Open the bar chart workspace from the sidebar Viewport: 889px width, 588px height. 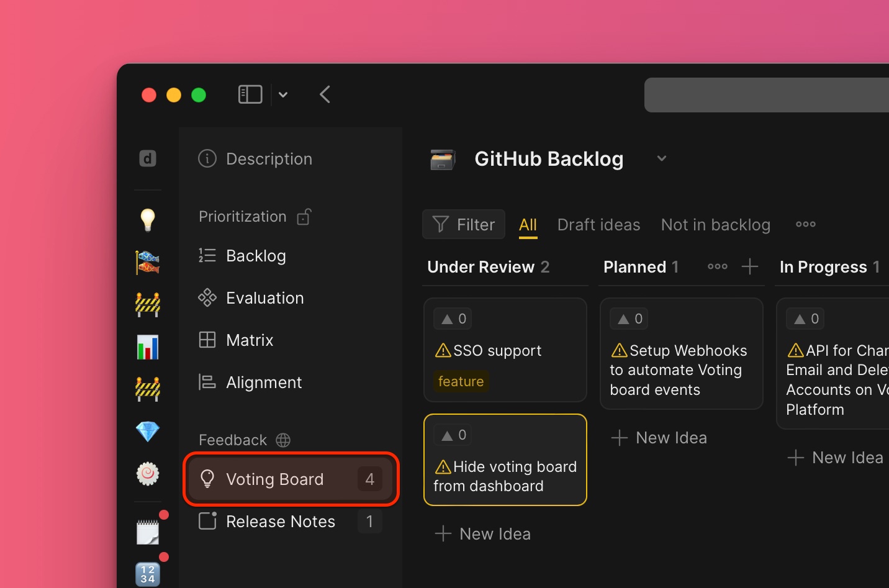148,347
